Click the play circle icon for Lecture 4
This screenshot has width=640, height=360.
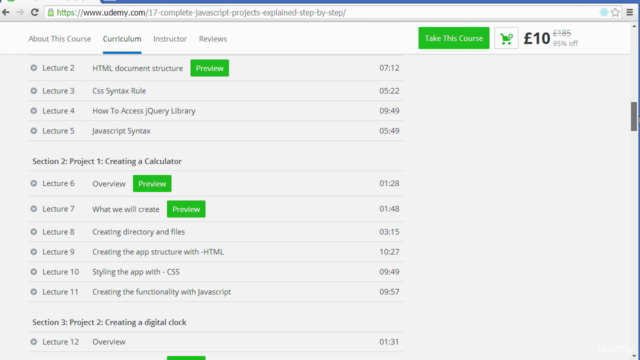pyautogui.click(x=34, y=111)
